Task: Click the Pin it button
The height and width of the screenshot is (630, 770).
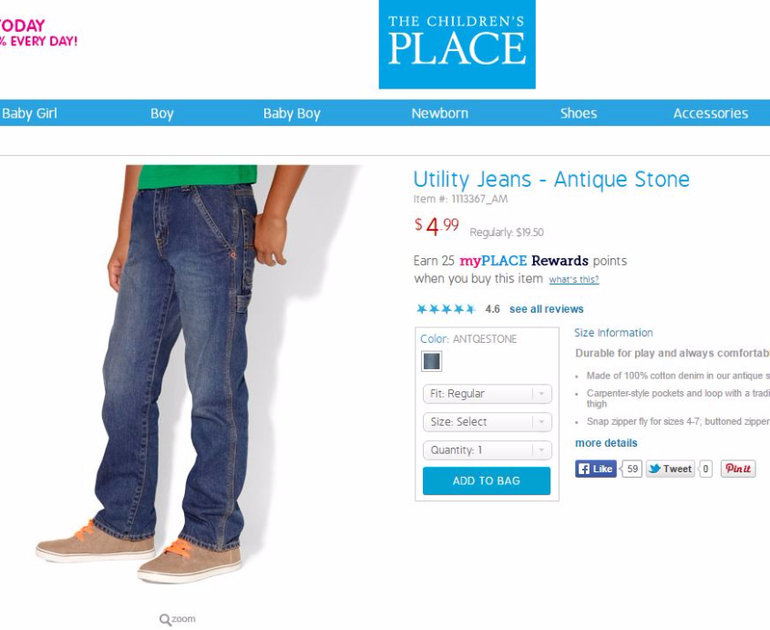Action: tap(738, 468)
